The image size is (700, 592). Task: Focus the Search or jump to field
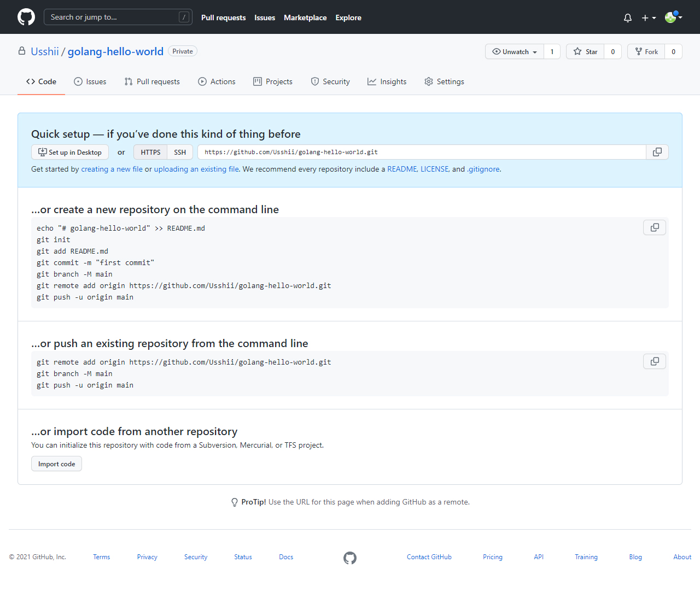click(118, 17)
